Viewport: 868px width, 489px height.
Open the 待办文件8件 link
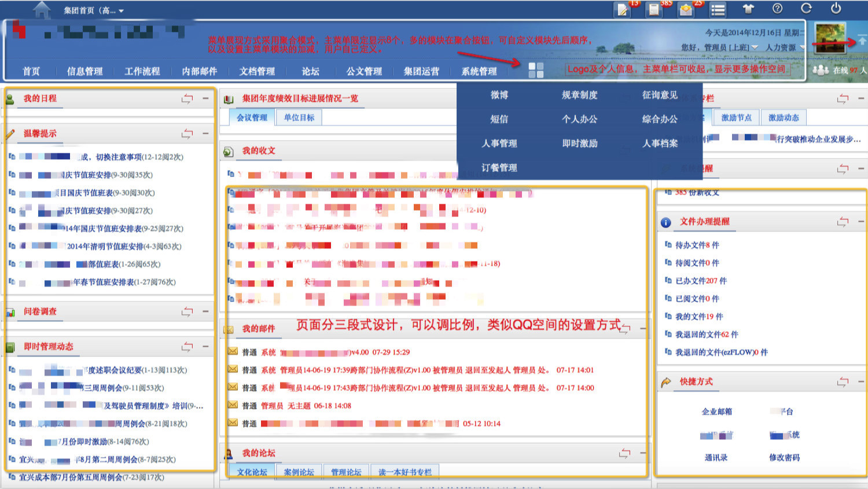[697, 245]
